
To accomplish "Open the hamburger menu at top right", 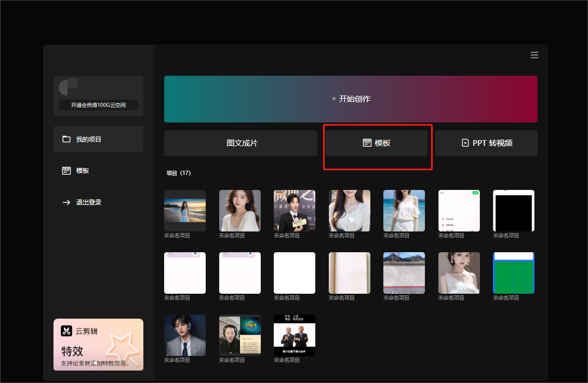I will pyautogui.click(x=534, y=55).
